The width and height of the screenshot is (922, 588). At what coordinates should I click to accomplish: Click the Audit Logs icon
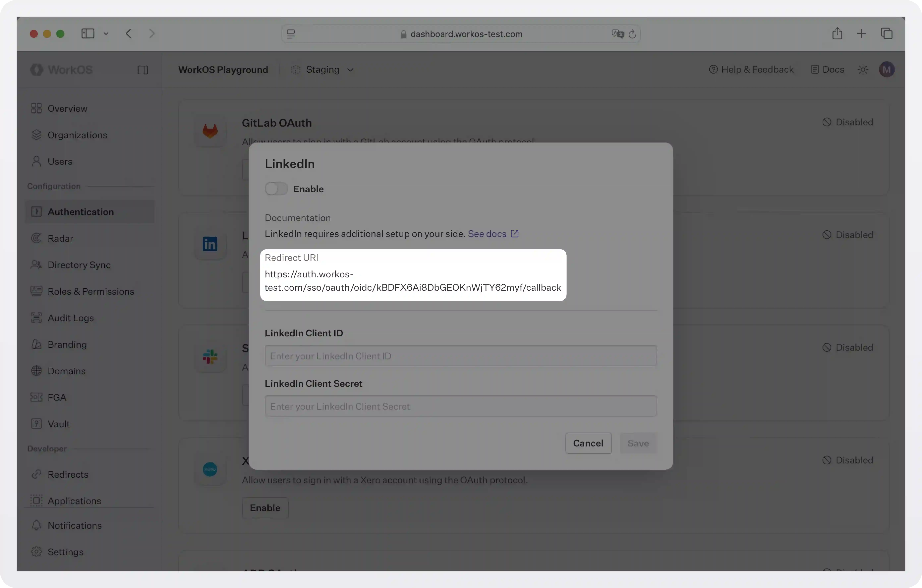pyautogui.click(x=36, y=318)
